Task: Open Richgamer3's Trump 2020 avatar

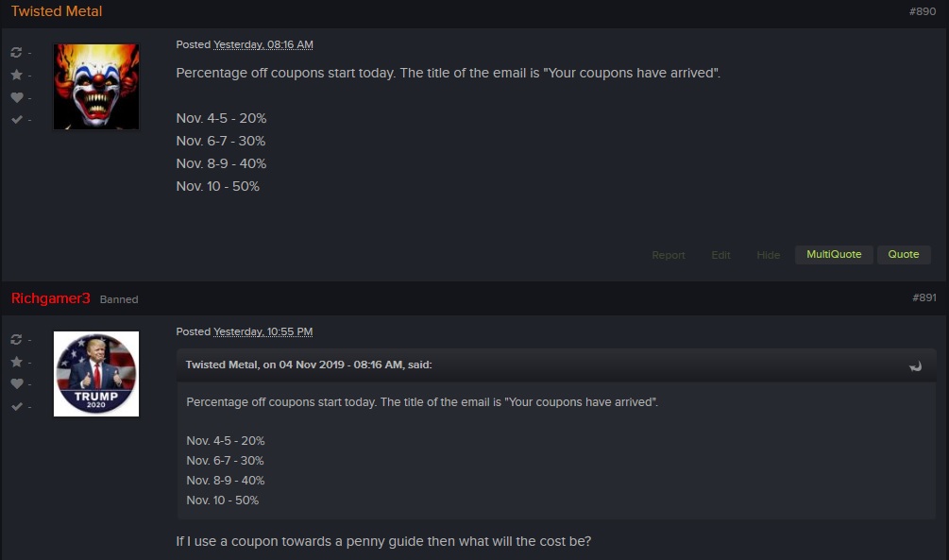Action: (96, 374)
